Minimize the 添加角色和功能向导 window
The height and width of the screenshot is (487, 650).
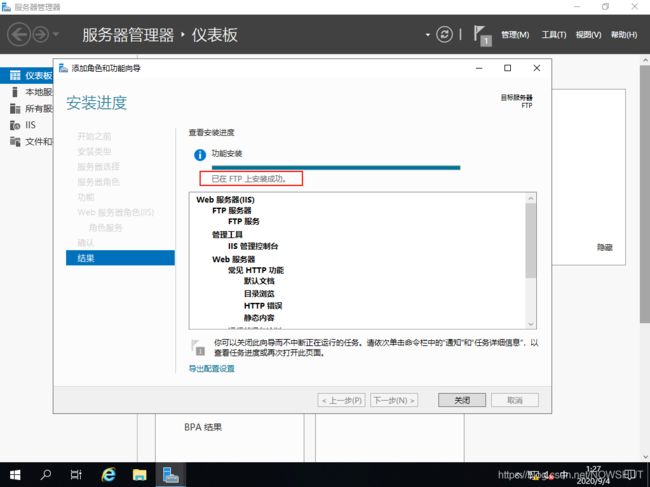pos(479,68)
